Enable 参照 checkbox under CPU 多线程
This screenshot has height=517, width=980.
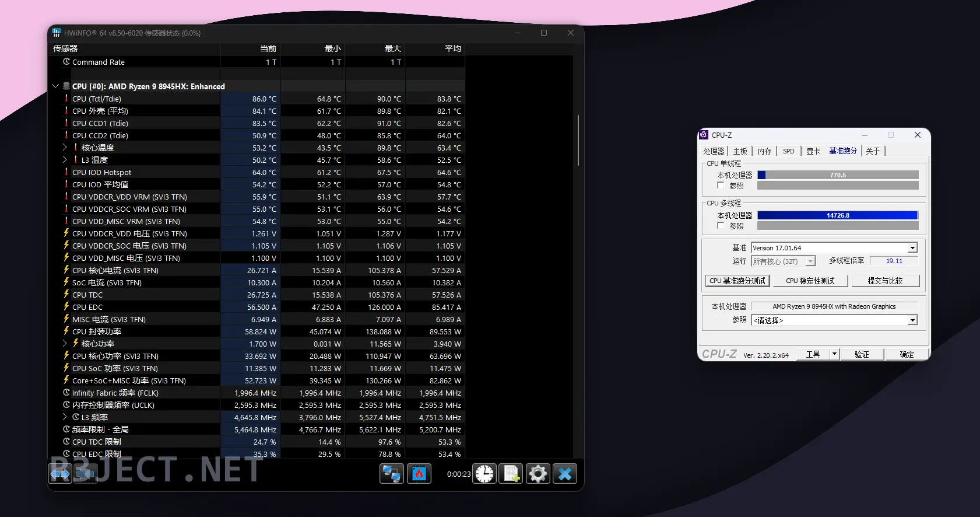[x=721, y=226]
